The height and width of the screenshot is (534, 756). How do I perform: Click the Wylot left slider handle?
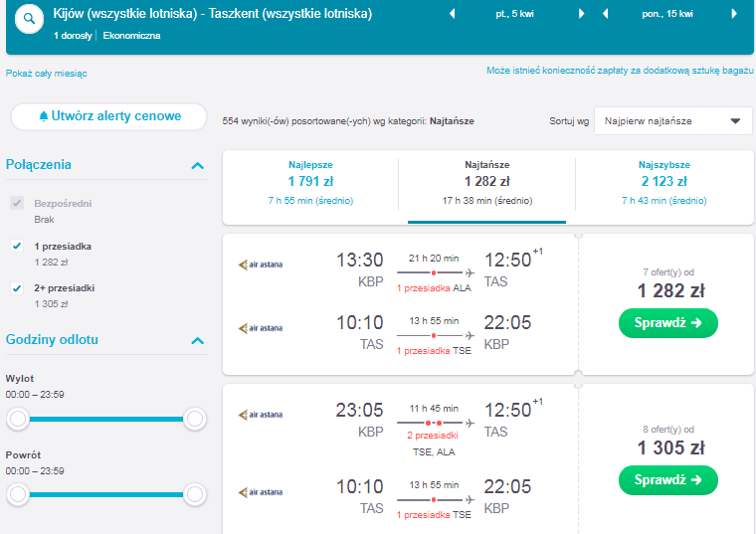18,419
